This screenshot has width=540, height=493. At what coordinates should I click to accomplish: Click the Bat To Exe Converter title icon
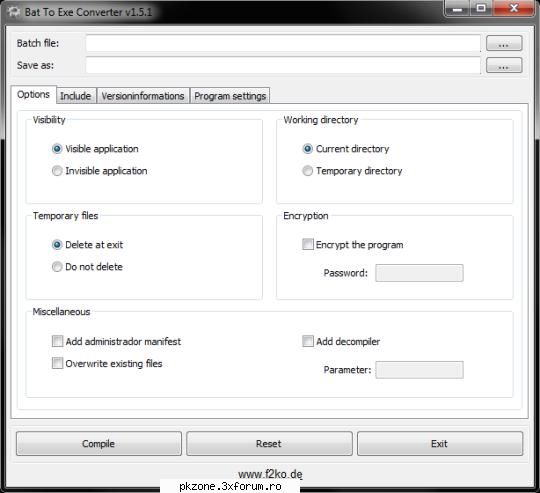(14, 12)
